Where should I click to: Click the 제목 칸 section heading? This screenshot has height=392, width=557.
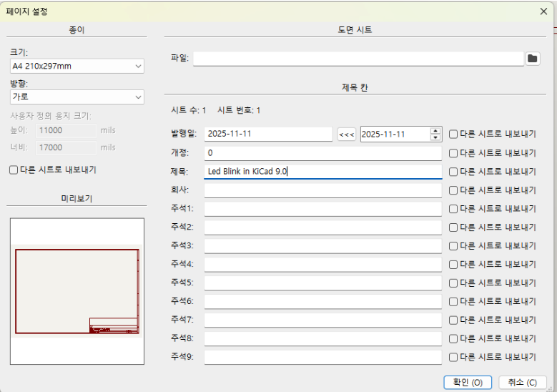355,87
